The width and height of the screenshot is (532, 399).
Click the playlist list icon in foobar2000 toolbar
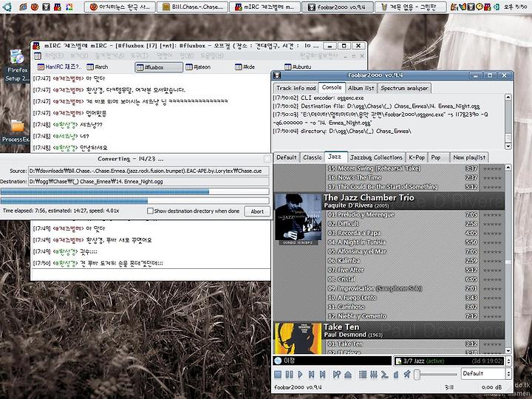pyautogui.click(x=363, y=374)
